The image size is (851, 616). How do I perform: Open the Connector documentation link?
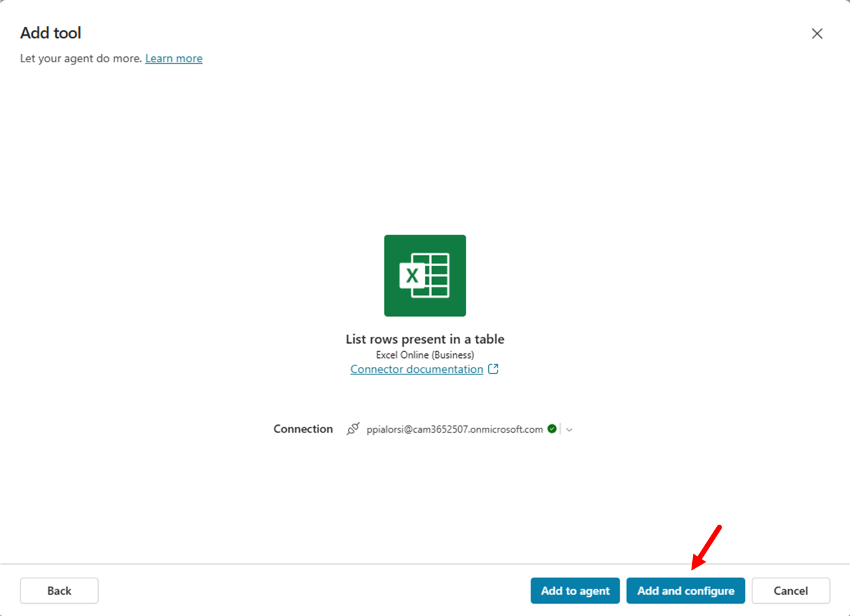(417, 370)
